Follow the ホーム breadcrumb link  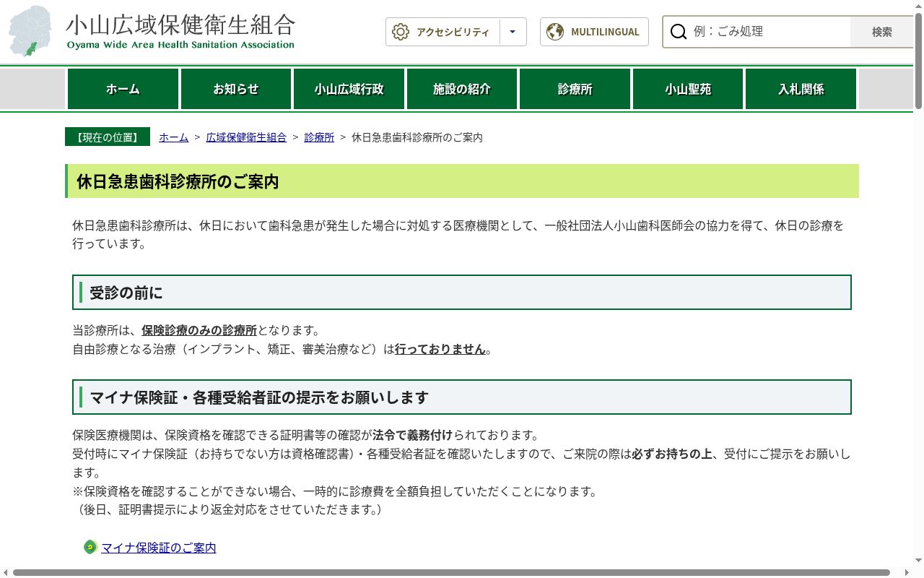click(x=174, y=137)
